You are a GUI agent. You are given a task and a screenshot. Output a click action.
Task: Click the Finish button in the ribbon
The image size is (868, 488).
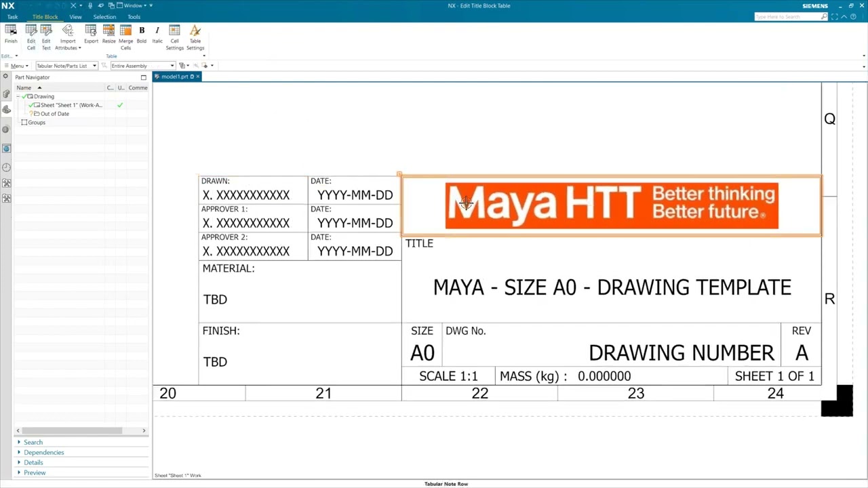[x=11, y=35]
